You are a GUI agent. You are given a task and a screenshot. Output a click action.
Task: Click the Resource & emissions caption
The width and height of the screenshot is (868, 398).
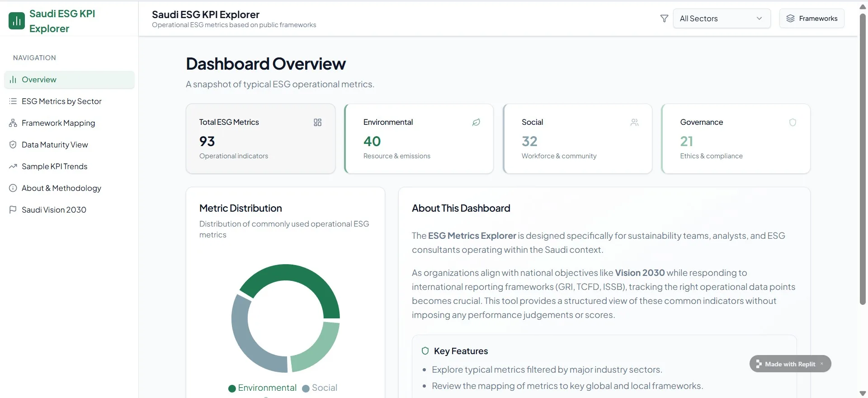(397, 156)
